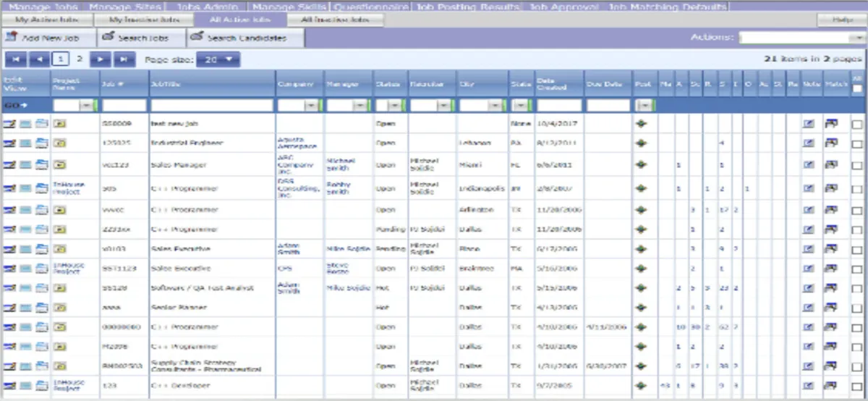Viewport: 868px width, 401px height.
Task: Switch to the All Inactive Jobs tab
Action: pyautogui.click(x=335, y=20)
